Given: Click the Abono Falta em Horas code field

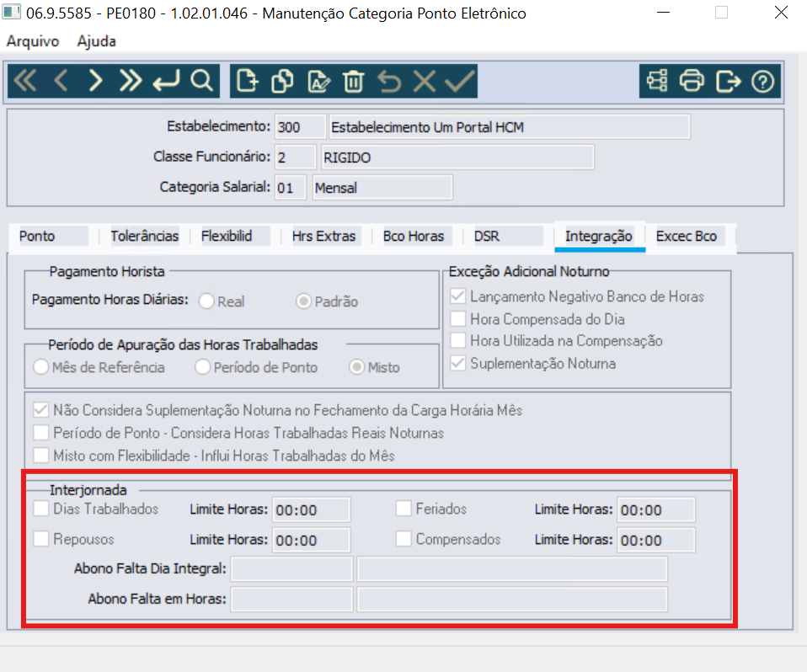Looking at the screenshot, I should click(x=291, y=600).
